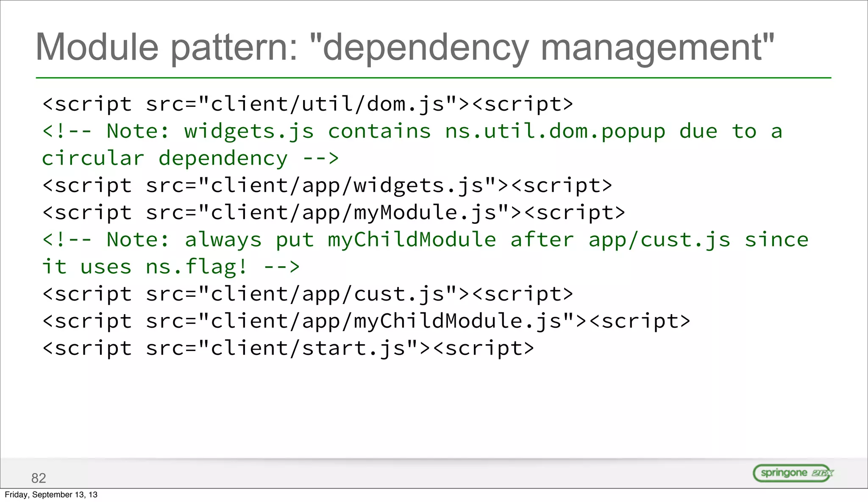The height and width of the screenshot is (502, 868).
Task: Click the comment line starting 'Note: widgets.js contains'
Action: pos(412,131)
